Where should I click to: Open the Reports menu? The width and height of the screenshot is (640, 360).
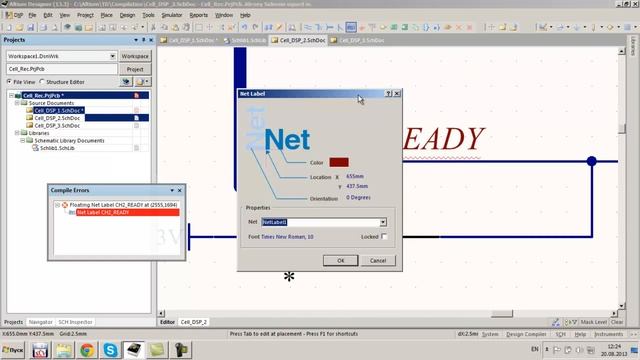pos(199,15)
